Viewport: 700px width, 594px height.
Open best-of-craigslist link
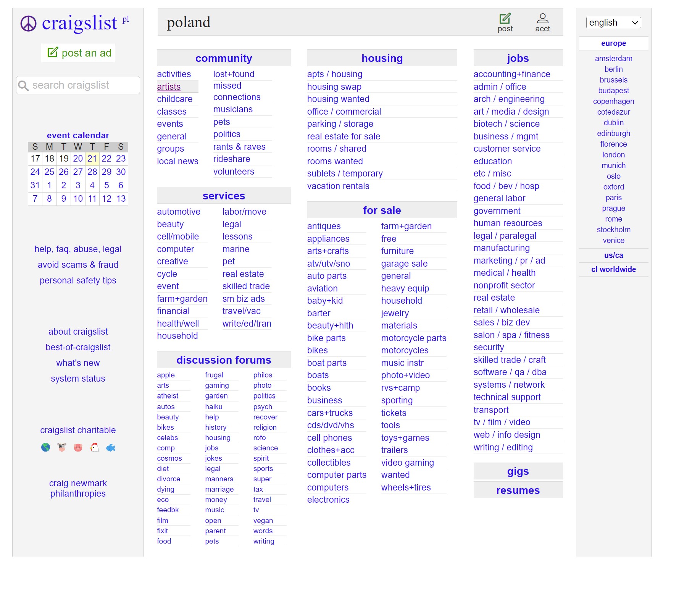click(78, 347)
